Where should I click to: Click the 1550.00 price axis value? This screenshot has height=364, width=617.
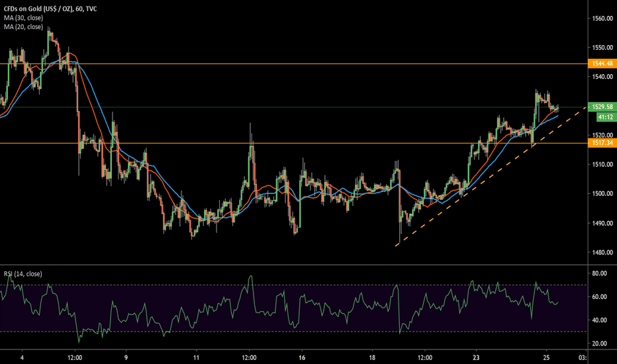pos(602,47)
